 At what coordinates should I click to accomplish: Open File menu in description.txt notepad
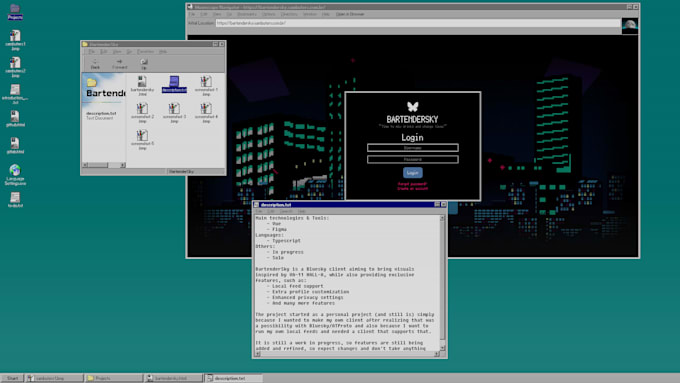click(259, 211)
